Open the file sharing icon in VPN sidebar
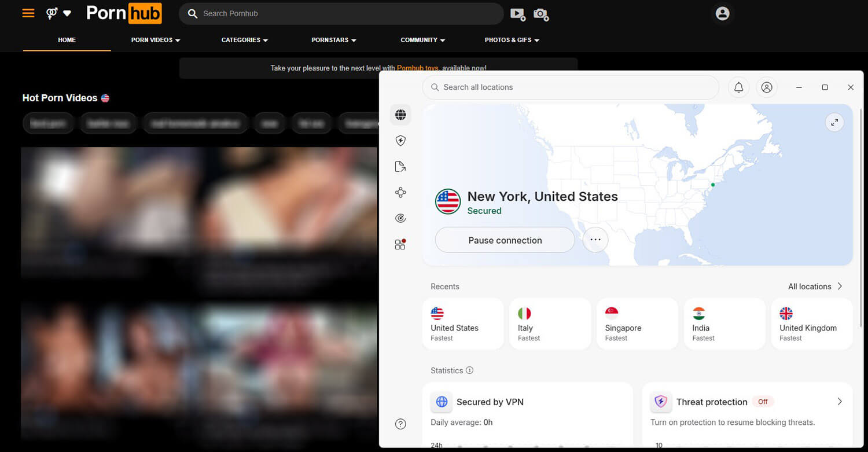Image resolution: width=868 pixels, height=452 pixels. click(x=400, y=167)
